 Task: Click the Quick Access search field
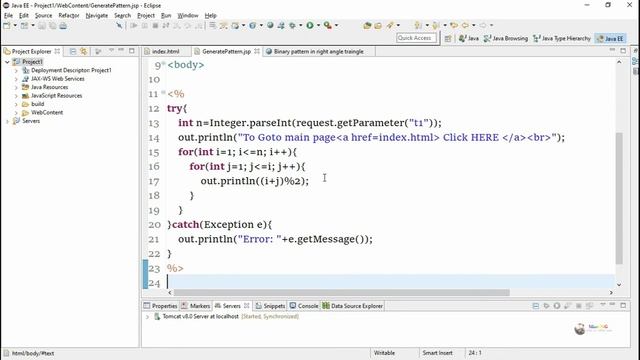[x=416, y=38]
